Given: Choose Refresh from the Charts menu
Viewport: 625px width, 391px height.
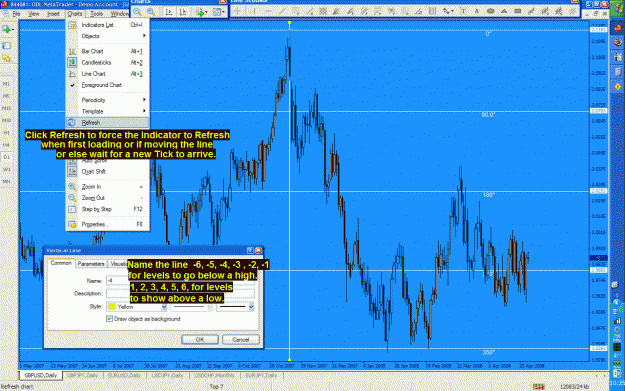Looking at the screenshot, I should coord(107,123).
